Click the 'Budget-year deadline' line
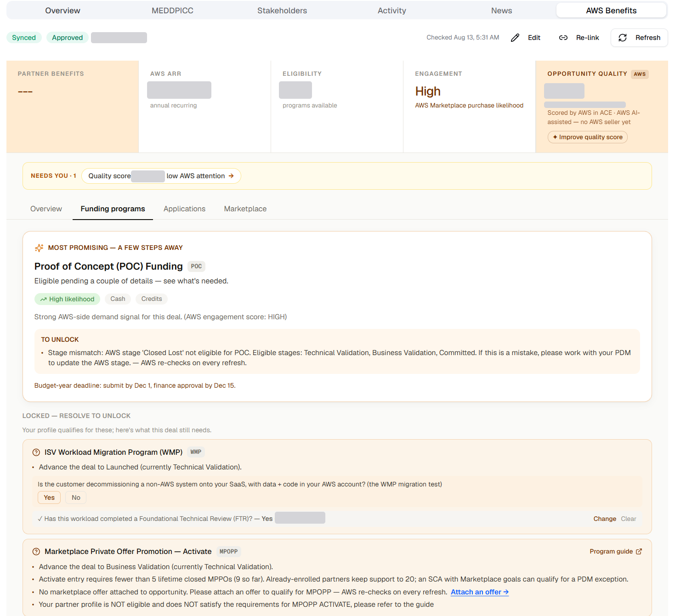The width and height of the screenshot is (675, 616). (135, 386)
